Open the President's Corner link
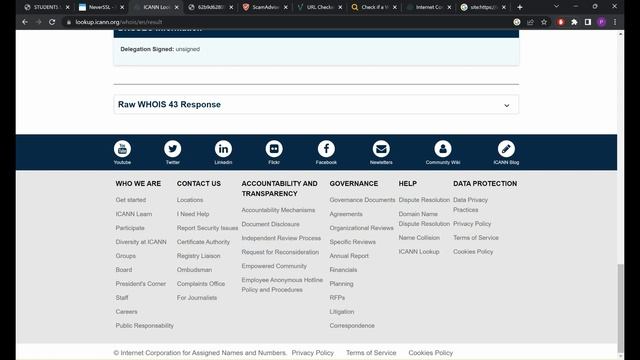640x360 pixels. pos(141,284)
